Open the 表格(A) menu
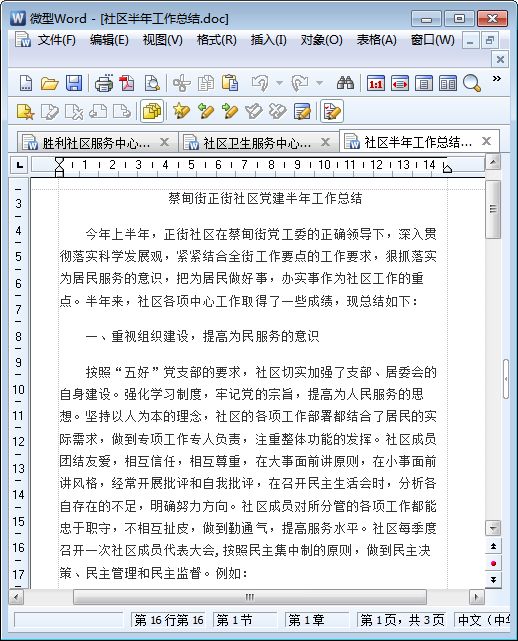The width and height of the screenshot is (518, 641). [x=377, y=40]
